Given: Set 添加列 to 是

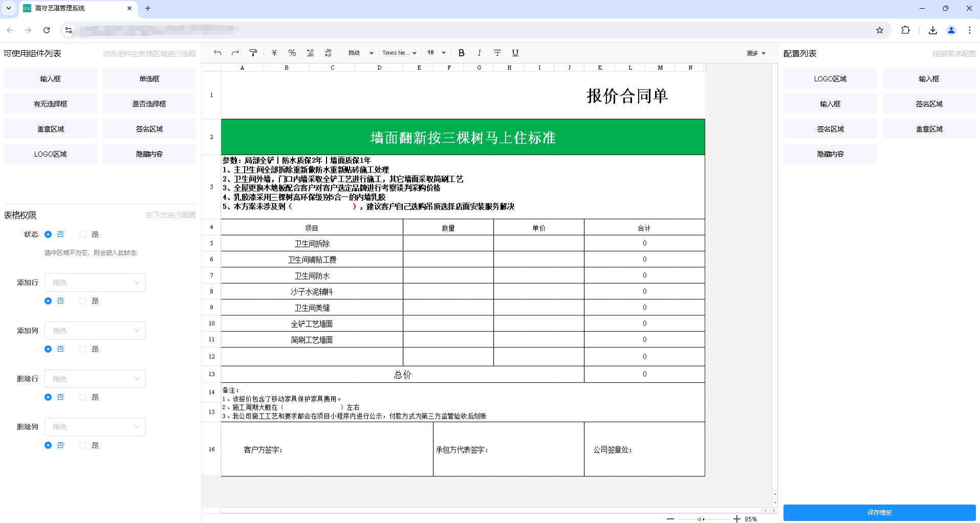Looking at the screenshot, I should click(83, 349).
